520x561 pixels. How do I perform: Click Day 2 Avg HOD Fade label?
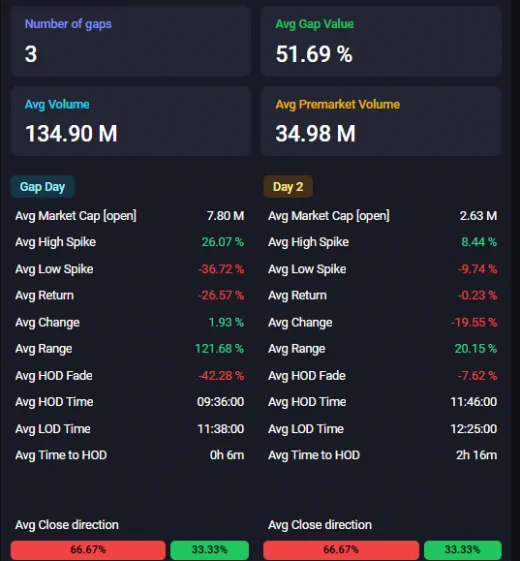pyautogui.click(x=307, y=376)
